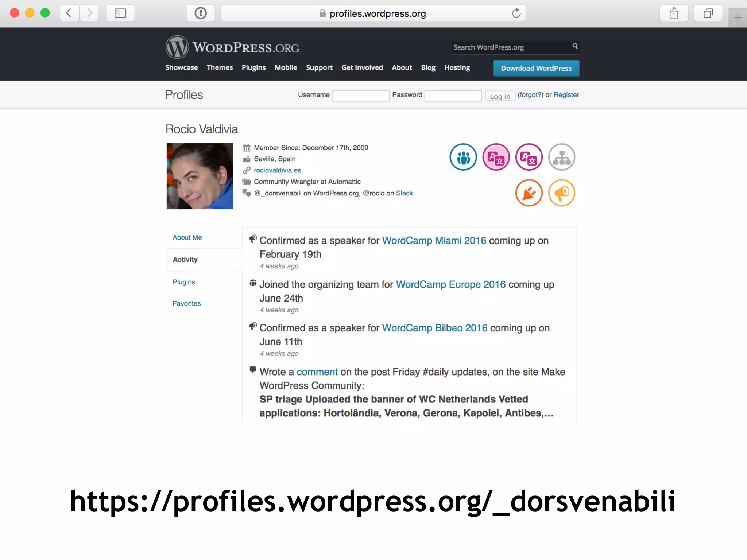Image resolution: width=747 pixels, height=560 pixels.
Task: Click the WordPress.org logo
Action: [x=232, y=47]
